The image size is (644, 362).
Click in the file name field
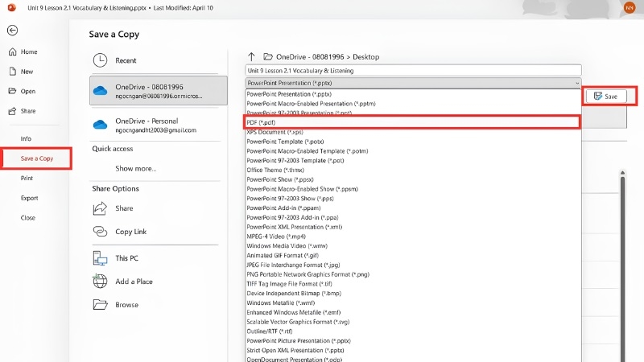pyautogui.click(x=413, y=71)
